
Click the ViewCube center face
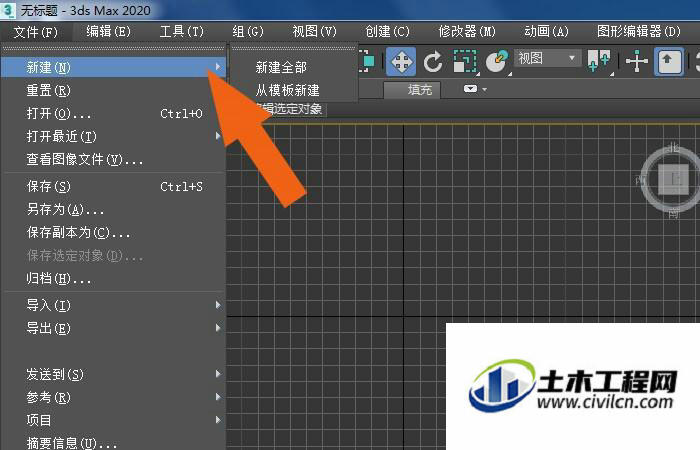point(674,179)
